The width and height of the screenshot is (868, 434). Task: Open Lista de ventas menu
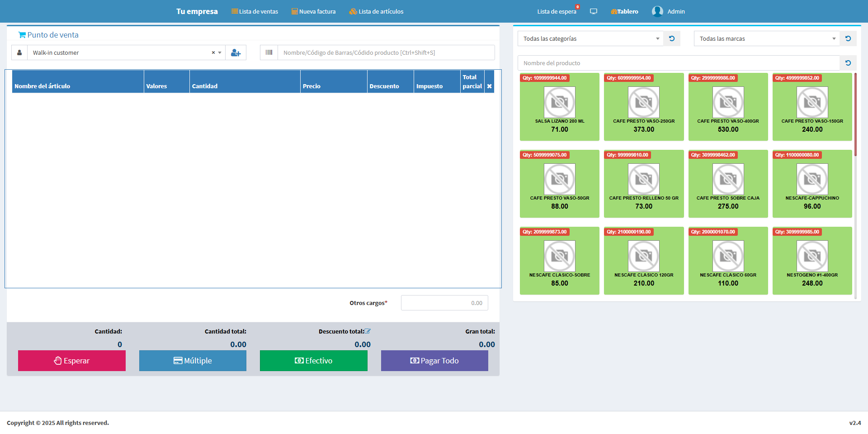point(255,12)
